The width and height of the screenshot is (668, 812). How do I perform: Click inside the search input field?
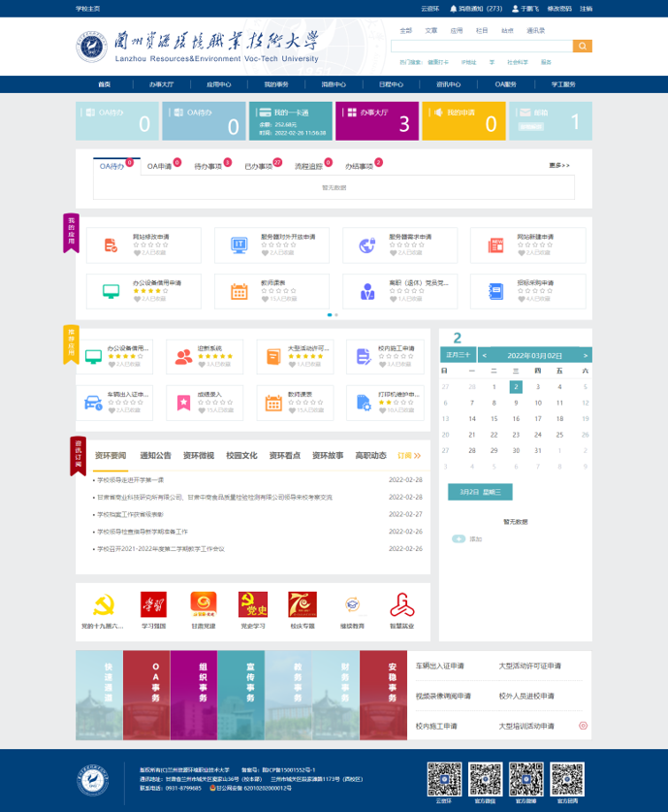coord(481,46)
